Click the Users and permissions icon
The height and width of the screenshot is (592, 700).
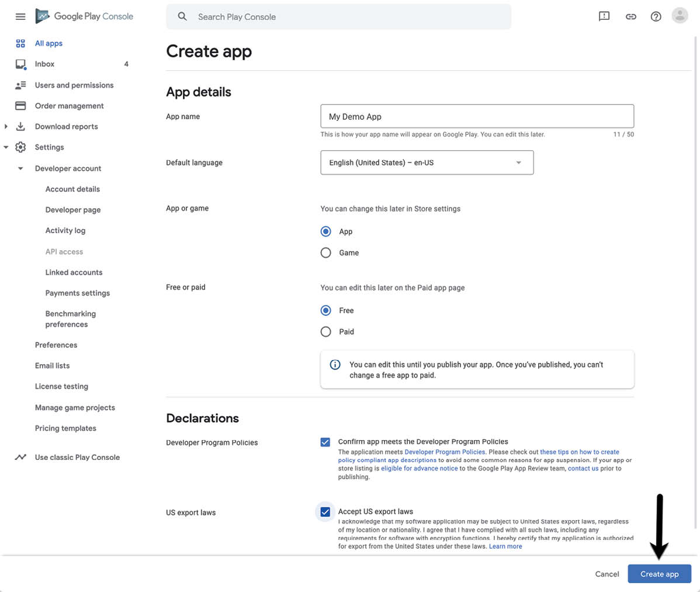(x=20, y=85)
